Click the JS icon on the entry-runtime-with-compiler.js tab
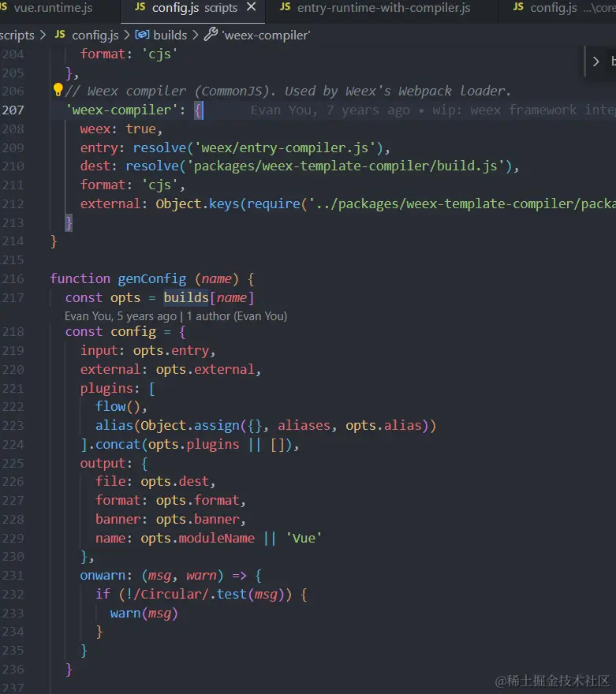The image size is (616, 694). [286, 6]
